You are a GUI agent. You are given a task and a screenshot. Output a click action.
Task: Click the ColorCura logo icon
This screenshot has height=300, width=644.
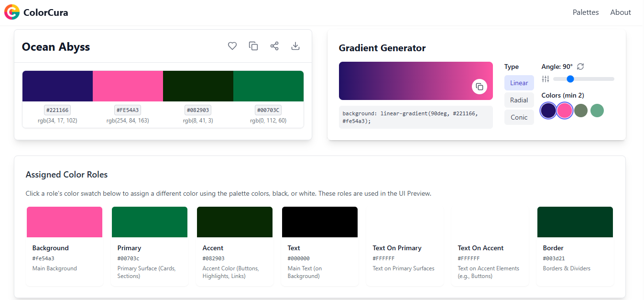[x=12, y=12]
